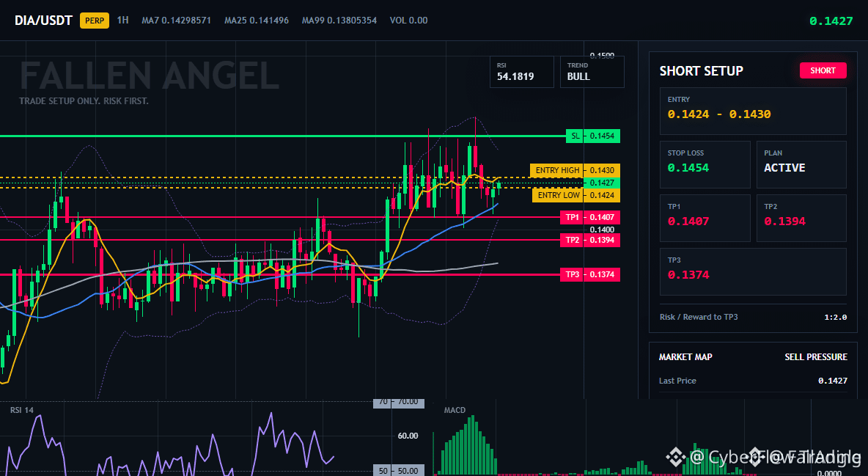Select the TP1 0.1407 chart line label
The image size is (868, 476).
590,217
